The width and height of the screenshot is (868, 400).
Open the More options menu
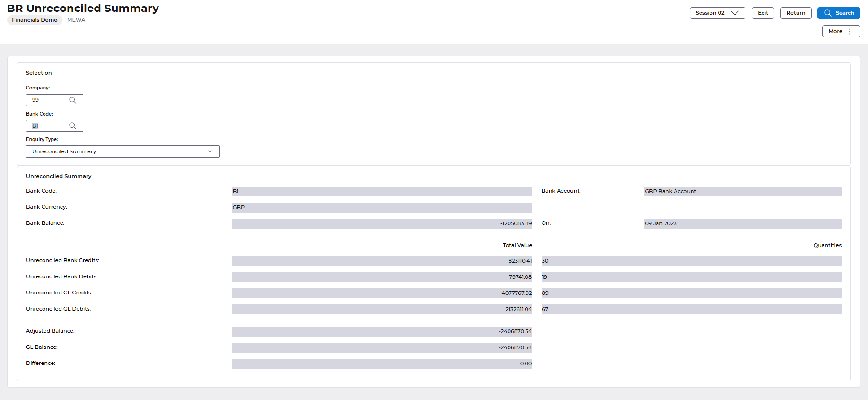(x=841, y=31)
